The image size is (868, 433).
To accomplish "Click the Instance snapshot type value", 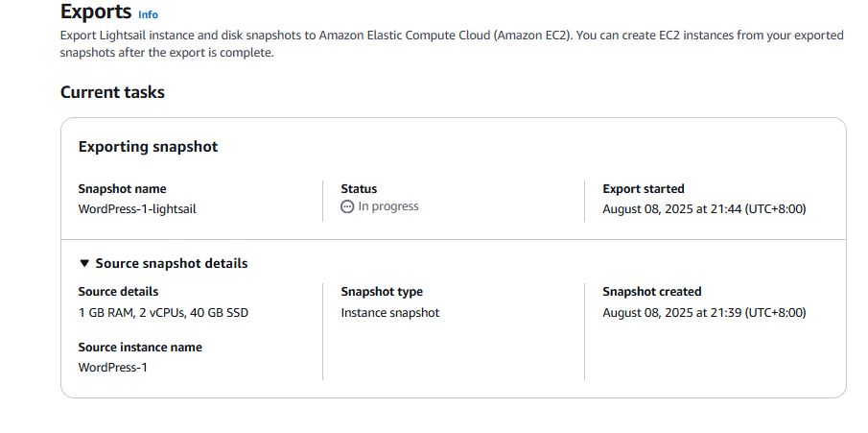I will pyautogui.click(x=390, y=313).
